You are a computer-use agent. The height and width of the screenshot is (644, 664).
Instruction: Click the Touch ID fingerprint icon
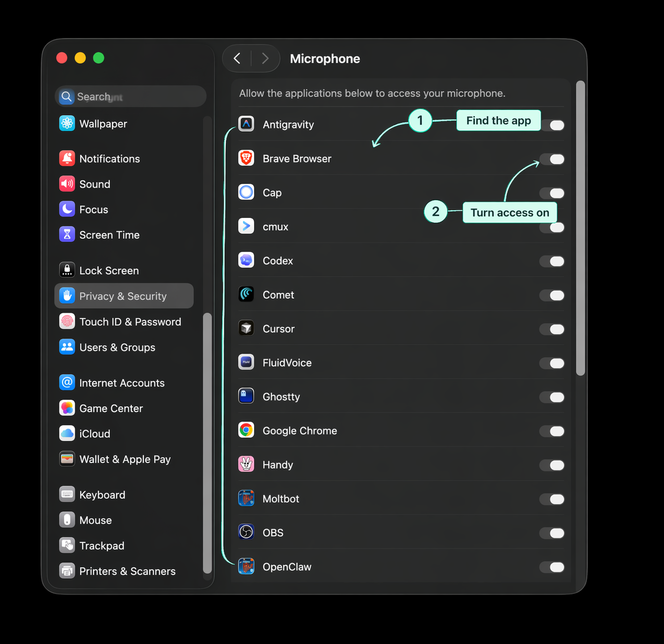pos(67,321)
